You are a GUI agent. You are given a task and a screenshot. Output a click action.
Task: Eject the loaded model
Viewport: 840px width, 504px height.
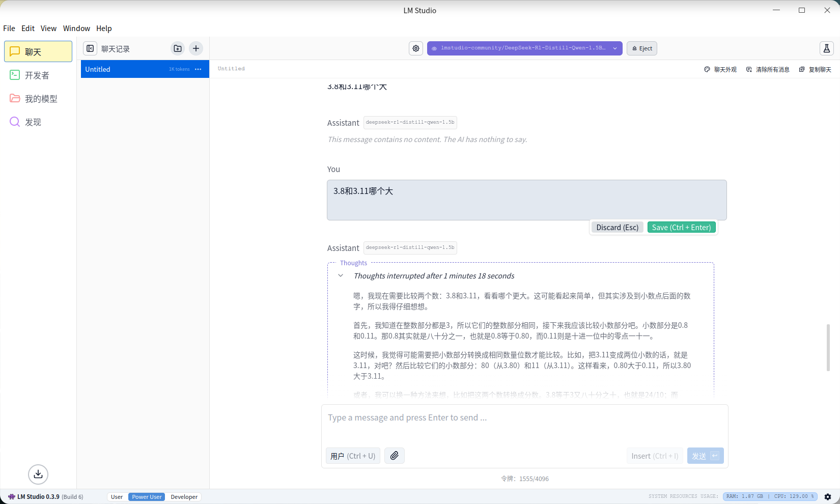coord(642,48)
